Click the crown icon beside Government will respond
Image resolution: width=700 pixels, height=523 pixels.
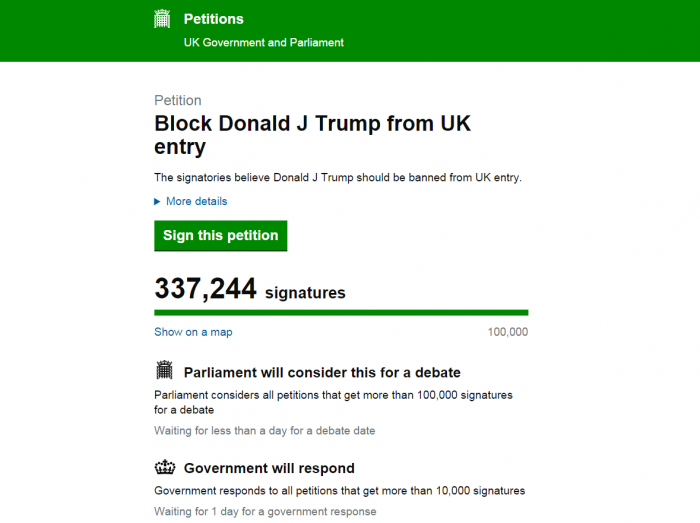pyautogui.click(x=165, y=467)
